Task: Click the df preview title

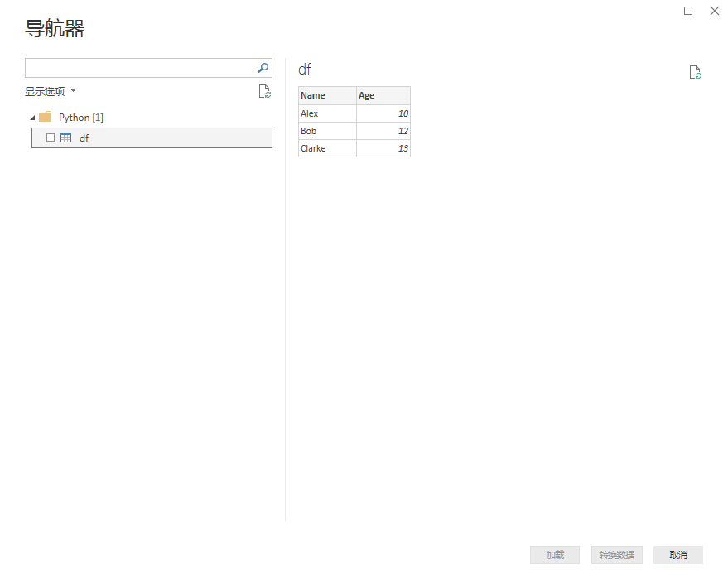Action: (x=305, y=70)
